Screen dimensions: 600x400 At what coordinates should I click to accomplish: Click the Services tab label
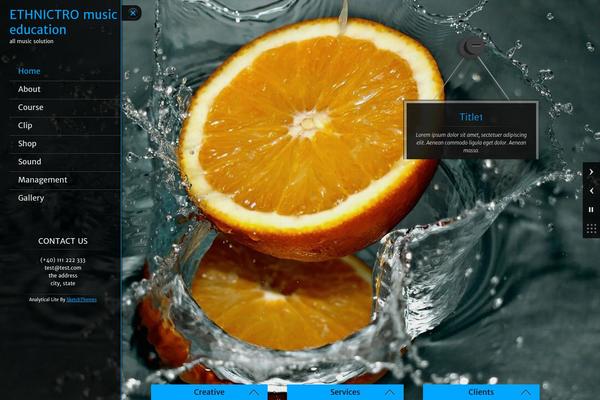345,392
